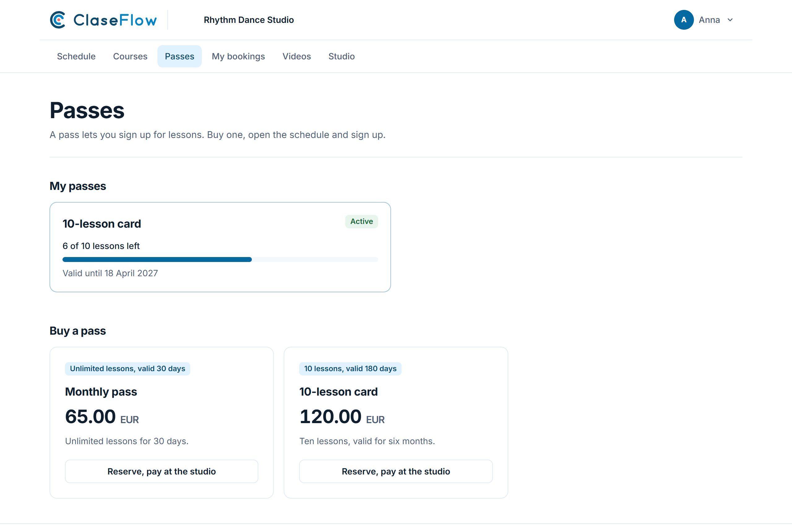Click Anna's round avatar icon
This screenshot has width=792, height=532.
683,20
